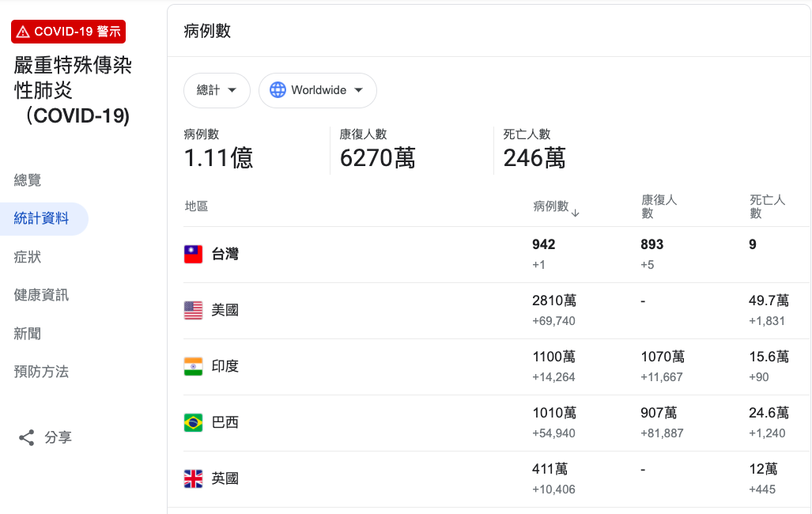The height and width of the screenshot is (514, 812).
Task: Click the worldwide deaths value 246萬
Action: (x=534, y=158)
